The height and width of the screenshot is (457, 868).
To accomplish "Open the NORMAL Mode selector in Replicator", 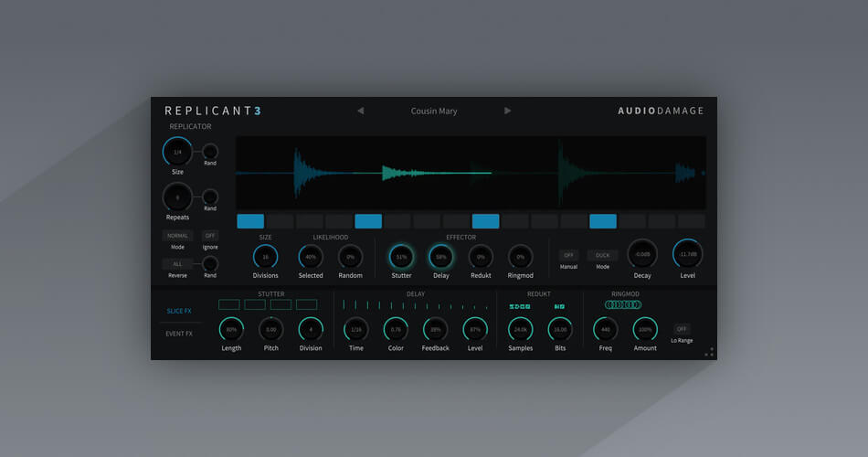I will [177, 236].
